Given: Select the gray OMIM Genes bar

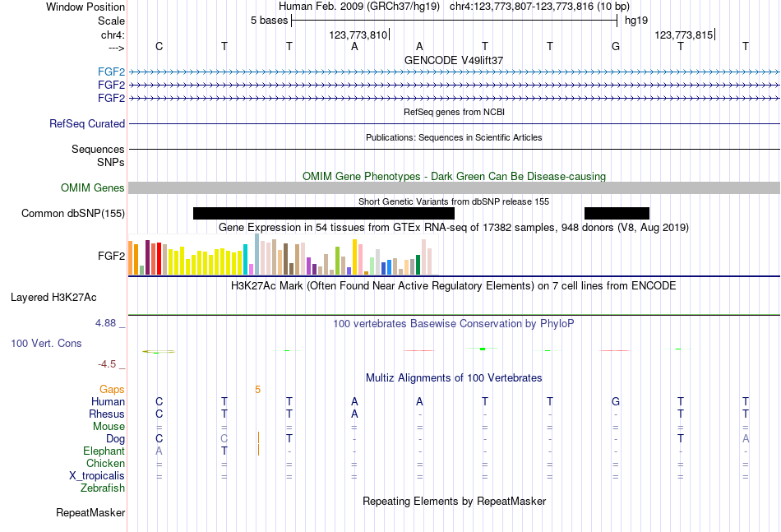Looking at the screenshot, I should (454, 187).
